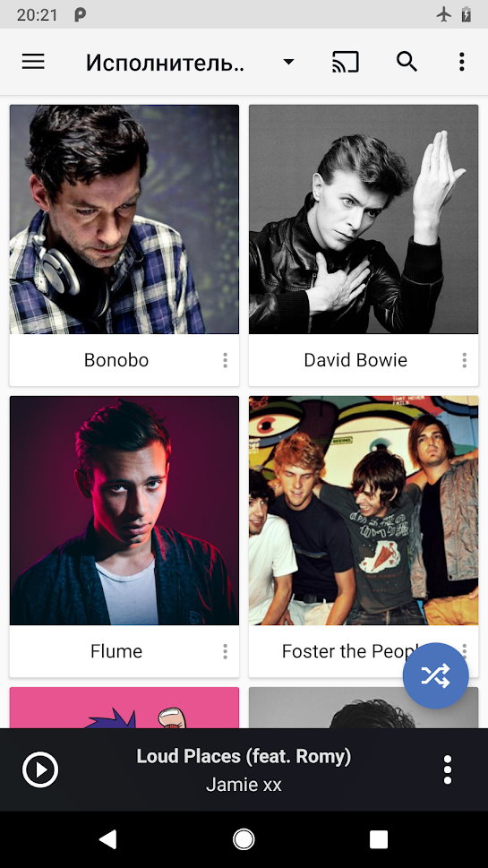Select the Flume artist image
This screenshot has height=868, width=488.
point(124,511)
